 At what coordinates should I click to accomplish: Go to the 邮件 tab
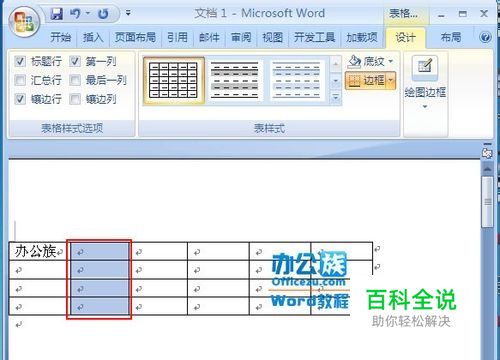pyautogui.click(x=209, y=37)
